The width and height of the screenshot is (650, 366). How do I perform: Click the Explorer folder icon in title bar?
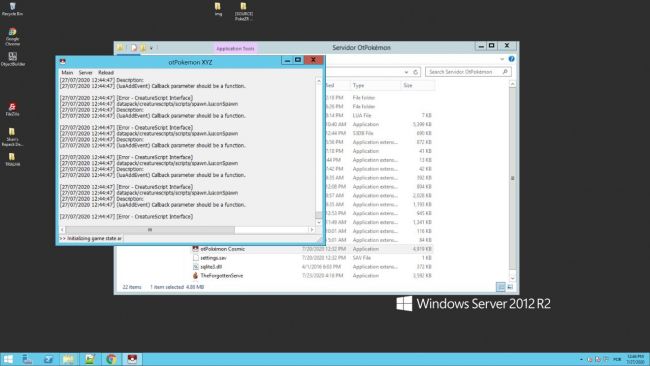[x=119, y=48]
